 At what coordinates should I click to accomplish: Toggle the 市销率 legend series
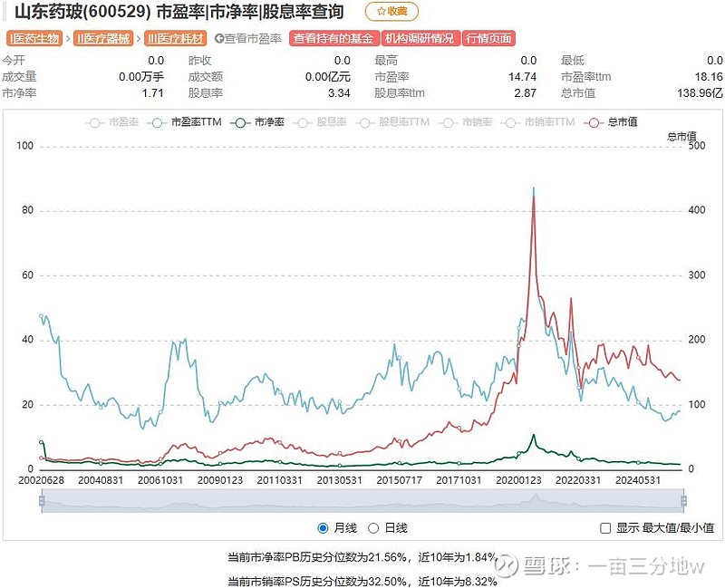coord(465,122)
